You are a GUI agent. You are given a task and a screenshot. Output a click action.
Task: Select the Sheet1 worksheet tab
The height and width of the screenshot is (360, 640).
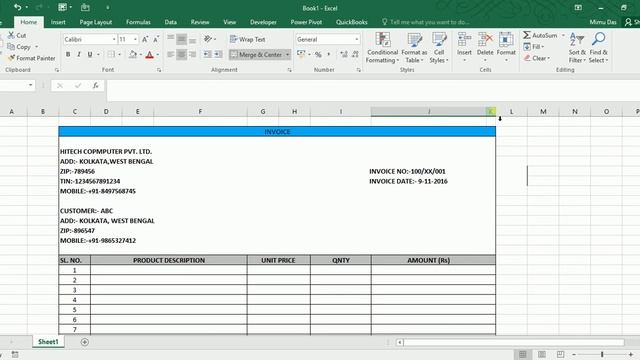48,342
